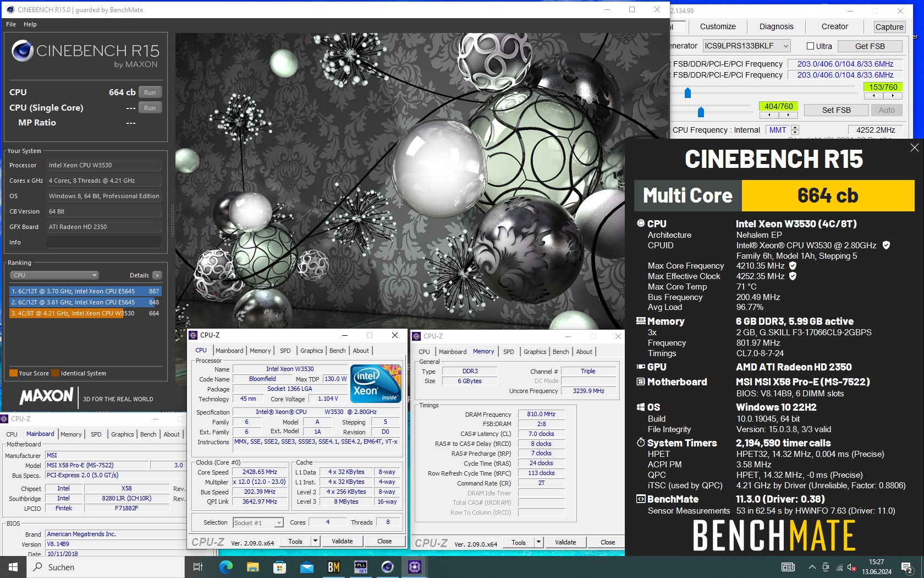Open SPD tab in CPU-Z Memory window

coord(509,352)
